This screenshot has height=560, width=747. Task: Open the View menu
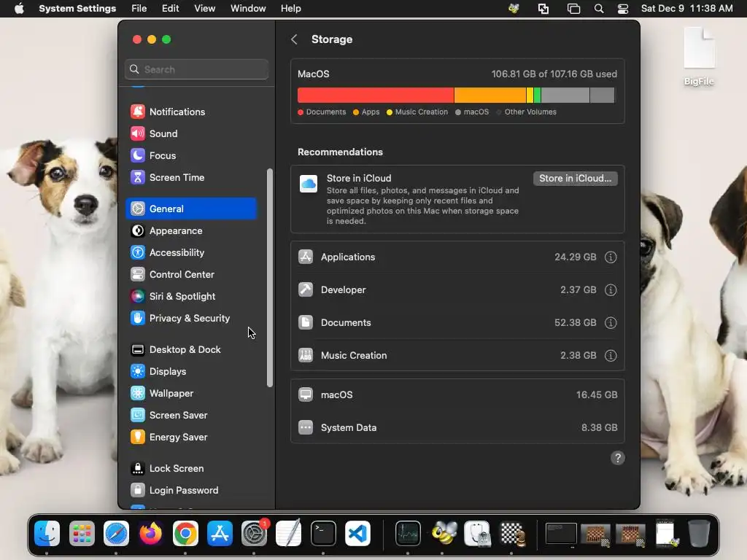coord(204,9)
